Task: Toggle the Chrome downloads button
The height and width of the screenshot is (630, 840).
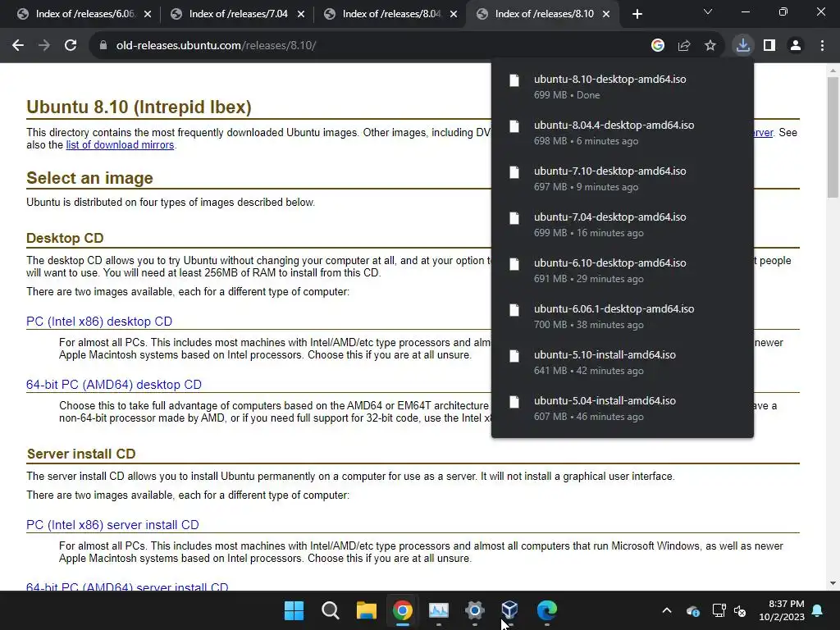Action: 743,46
